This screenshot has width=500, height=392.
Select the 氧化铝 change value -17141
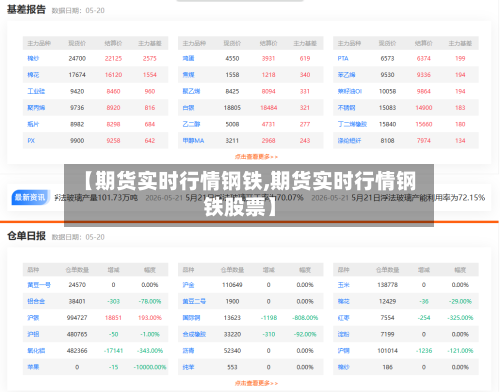113,350
